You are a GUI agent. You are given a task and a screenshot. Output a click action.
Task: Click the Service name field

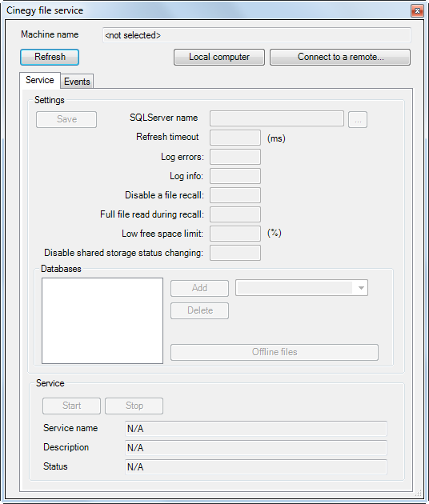click(x=256, y=429)
